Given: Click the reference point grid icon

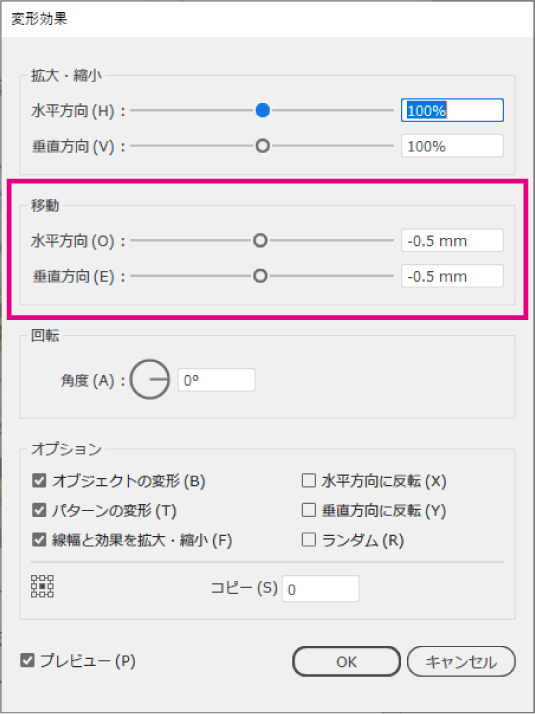Looking at the screenshot, I should (42, 586).
